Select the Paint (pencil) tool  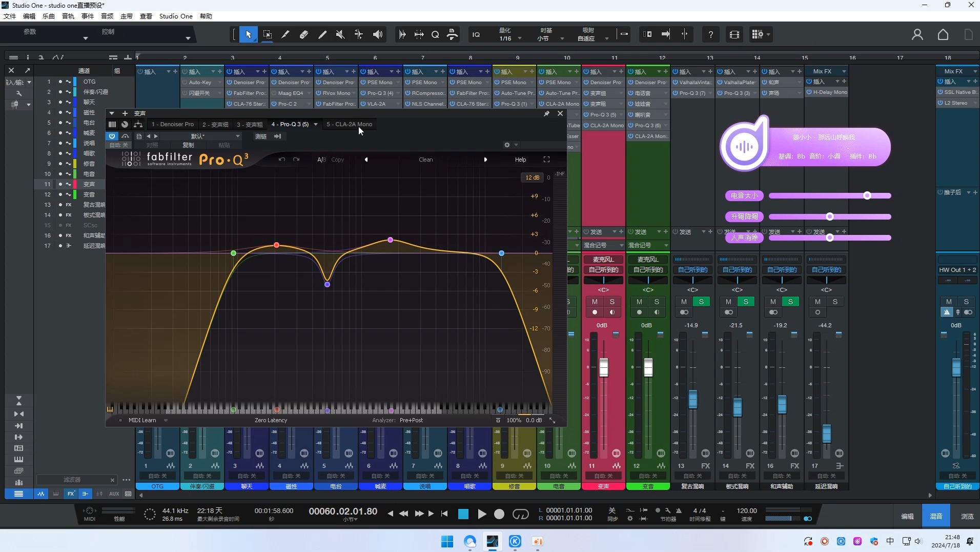[x=322, y=34]
